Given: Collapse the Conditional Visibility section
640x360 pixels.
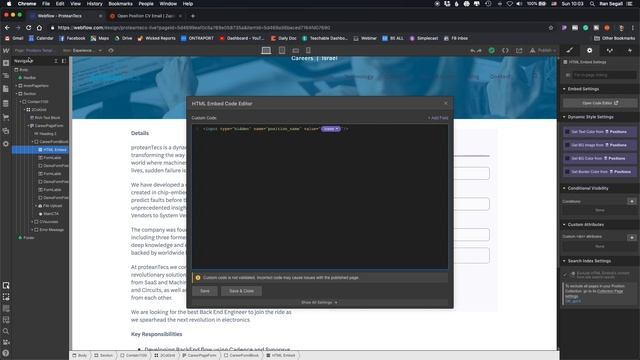Looking at the screenshot, I should point(564,188).
